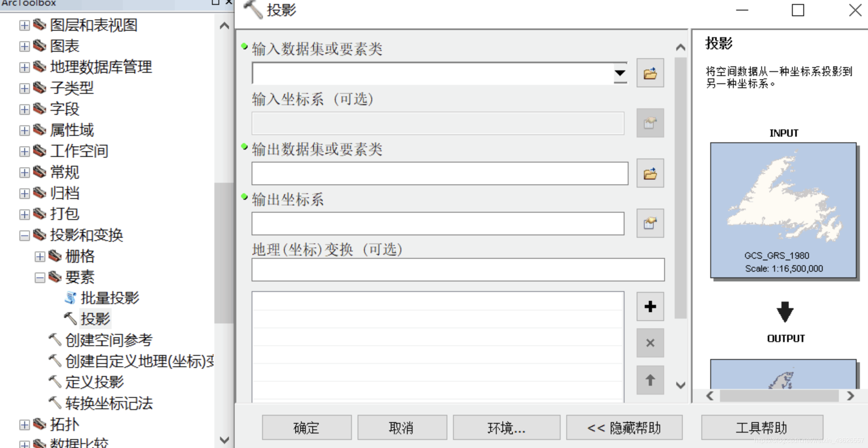Screen dimensions: 868x448
Task: Open the 创建空间参考 tool
Action: [108, 340]
